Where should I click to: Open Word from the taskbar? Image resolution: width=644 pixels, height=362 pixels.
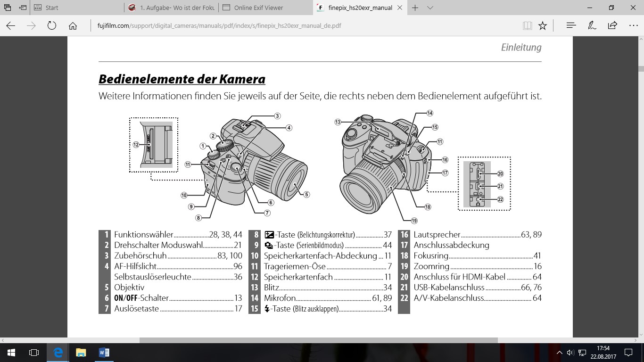pos(104,353)
